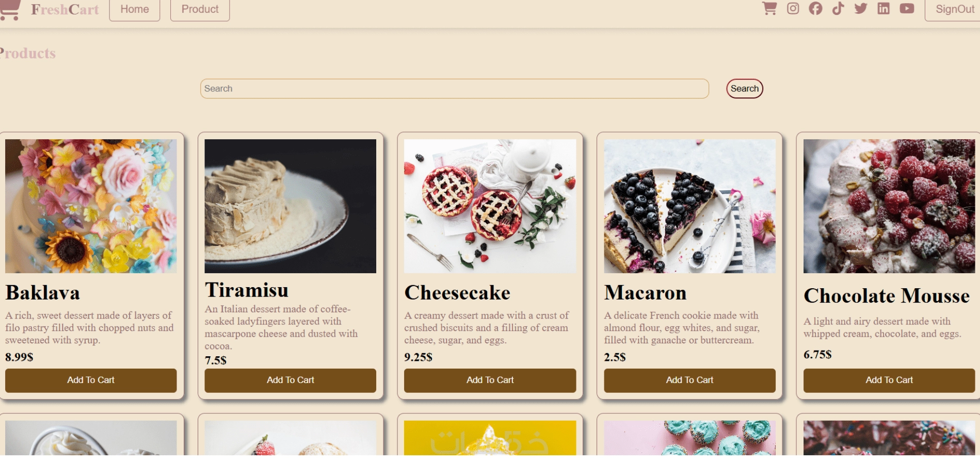The width and height of the screenshot is (980, 464).
Task: Click the round Search button
Action: tap(744, 89)
